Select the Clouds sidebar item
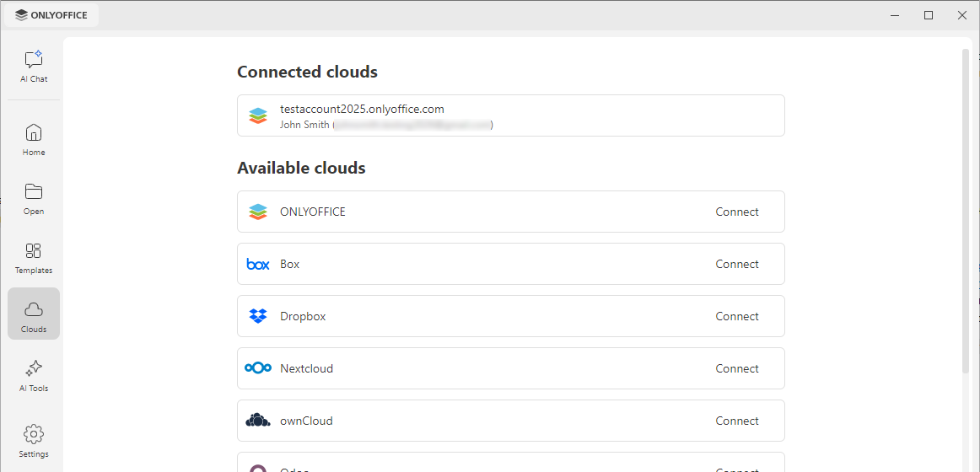The width and height of the screenshot is (980, 472). [34, 314]
